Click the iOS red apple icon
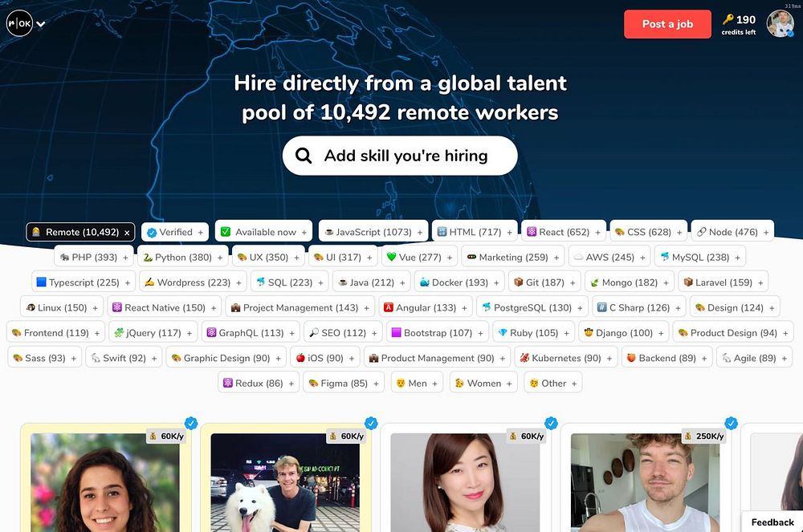Image resolution: width=803 pixels, height=532 pixels. (300, 358)
